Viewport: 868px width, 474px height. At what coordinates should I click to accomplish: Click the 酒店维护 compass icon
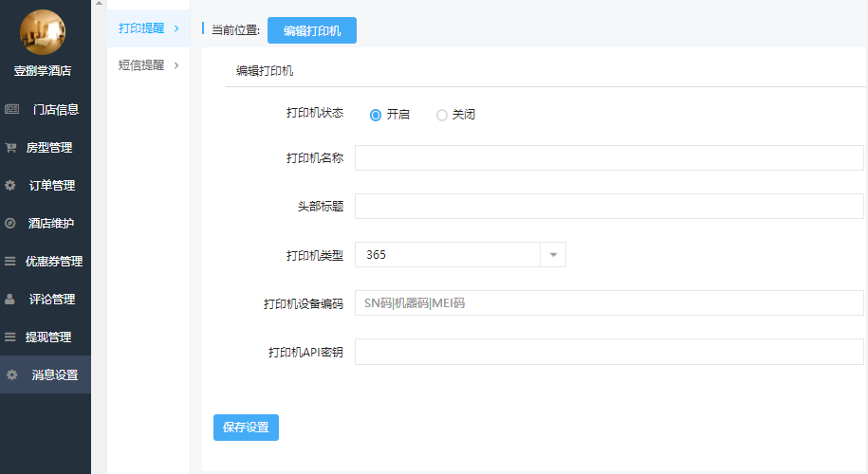10,224
